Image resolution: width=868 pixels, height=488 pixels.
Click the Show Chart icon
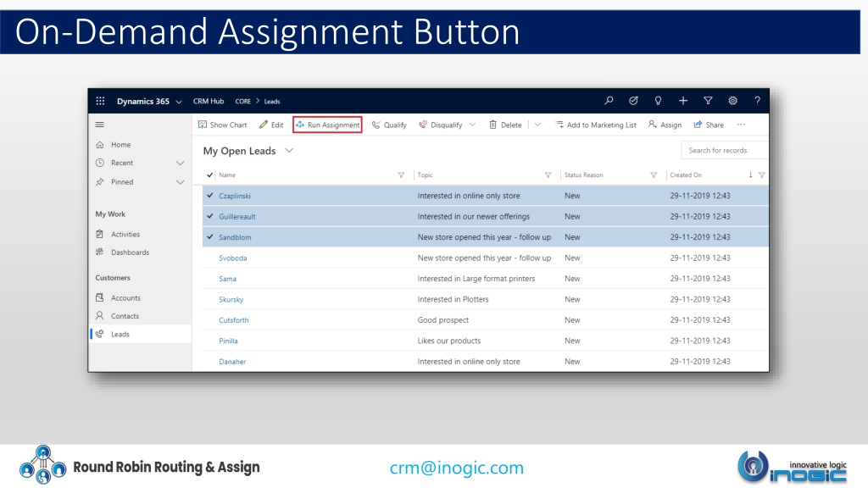[203, 125]
